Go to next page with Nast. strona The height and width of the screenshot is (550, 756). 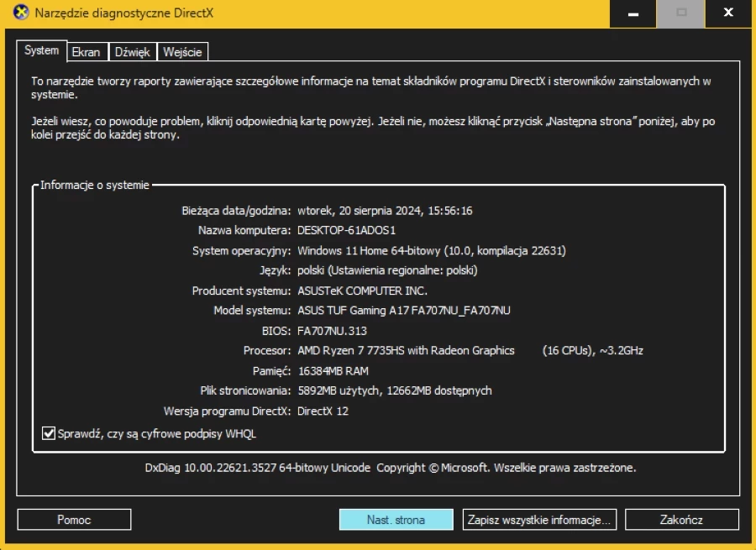coord(396,520)
